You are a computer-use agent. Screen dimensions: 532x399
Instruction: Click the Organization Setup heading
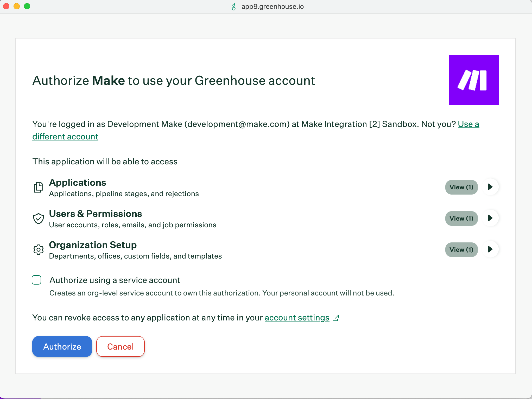pos(93,245)
